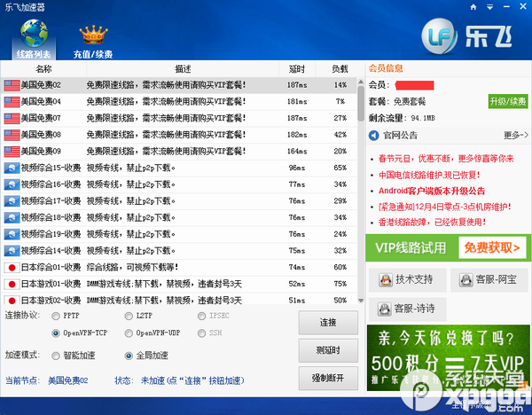Click the Japan flag icon for 日本游戏02-收费
This screenshot has width=532, height=415.
12,301
